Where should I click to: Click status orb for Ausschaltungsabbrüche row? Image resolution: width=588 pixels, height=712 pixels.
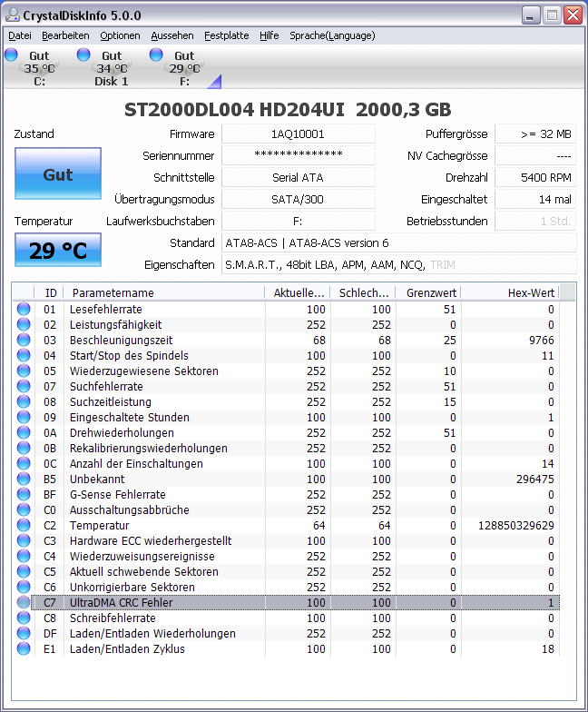24,510
